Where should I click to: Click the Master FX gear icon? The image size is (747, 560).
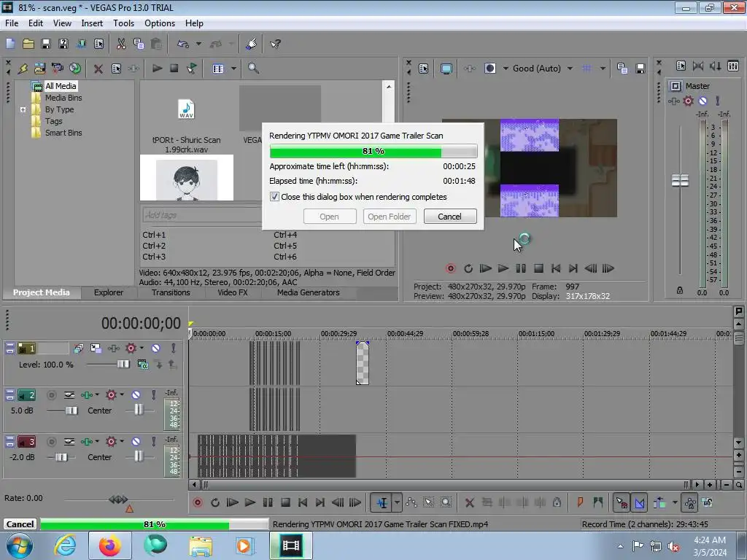pos(688,101)
